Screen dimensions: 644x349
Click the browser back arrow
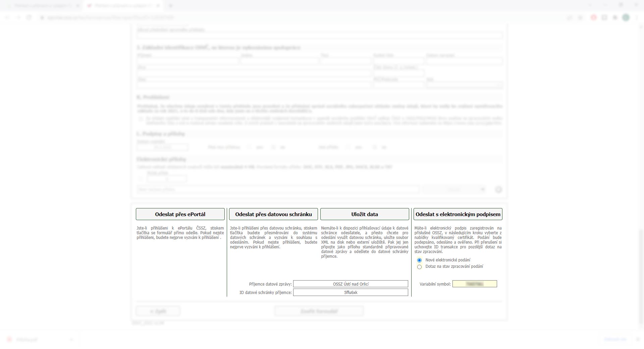(7, 17)
